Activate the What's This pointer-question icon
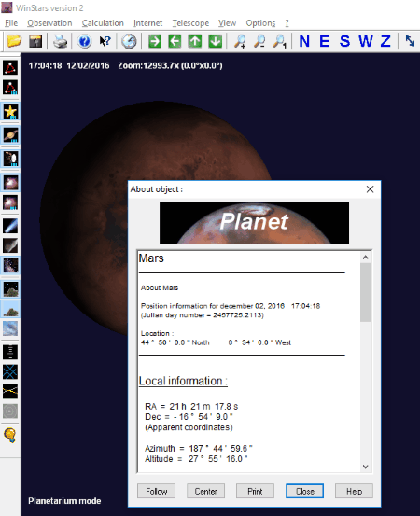The image size is (420, 516). point(105,41)
